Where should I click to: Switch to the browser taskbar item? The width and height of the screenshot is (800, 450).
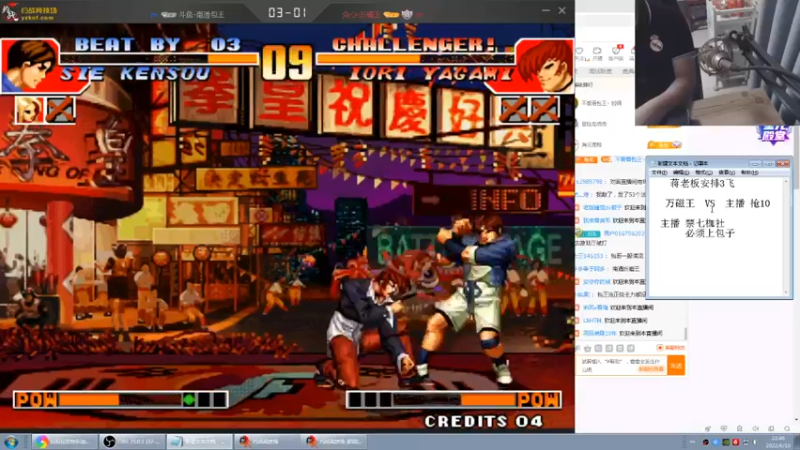coord(64,442)
